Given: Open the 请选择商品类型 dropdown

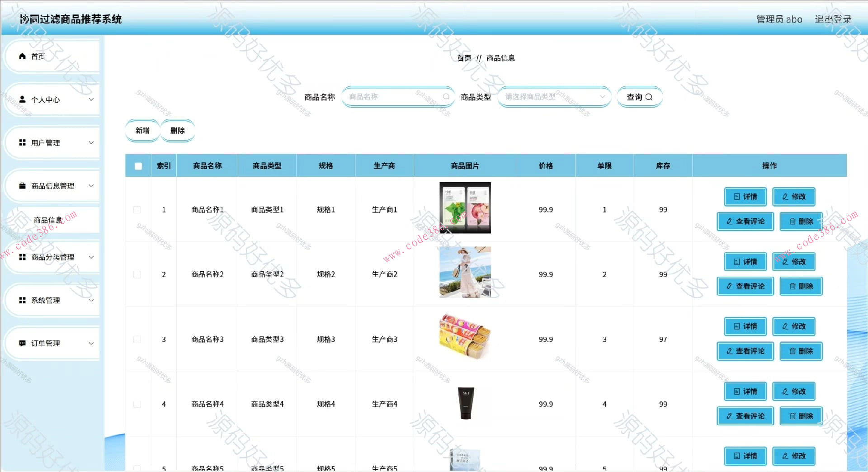Looking at the screenshot, I should [554, 97].
